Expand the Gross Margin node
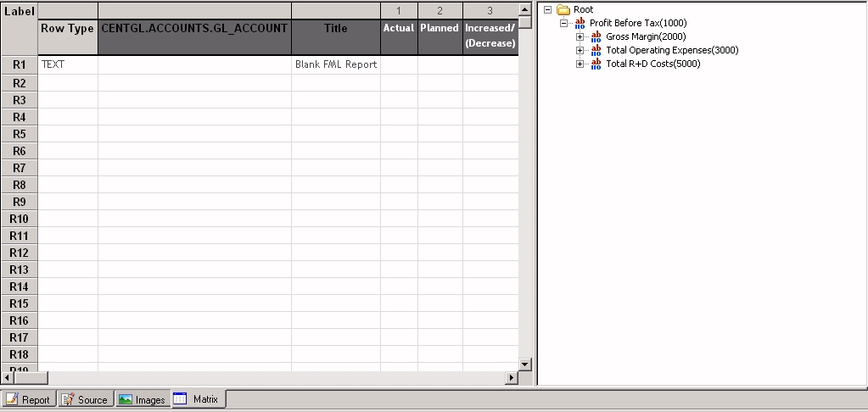Screen dimensions: 868x412 click(580, 36)
